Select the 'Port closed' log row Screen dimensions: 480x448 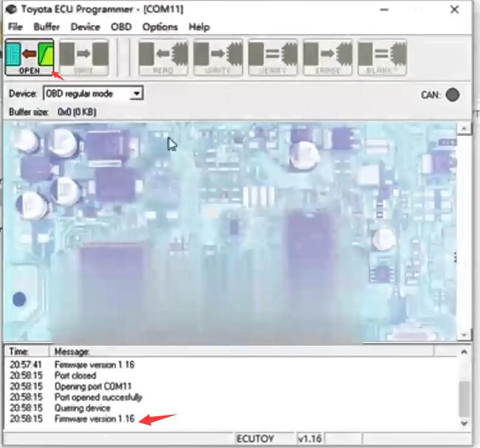point(231,375)
